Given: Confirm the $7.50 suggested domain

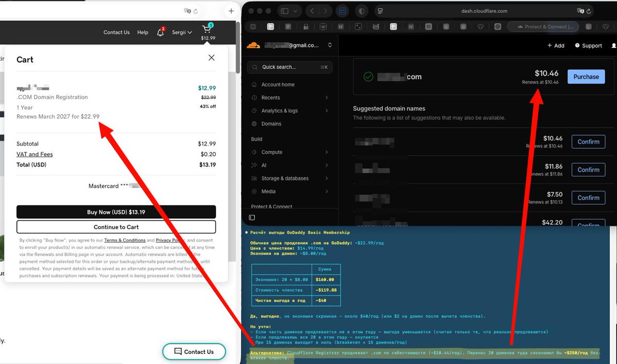Looking at the screenshot, I should click(588, 197).
